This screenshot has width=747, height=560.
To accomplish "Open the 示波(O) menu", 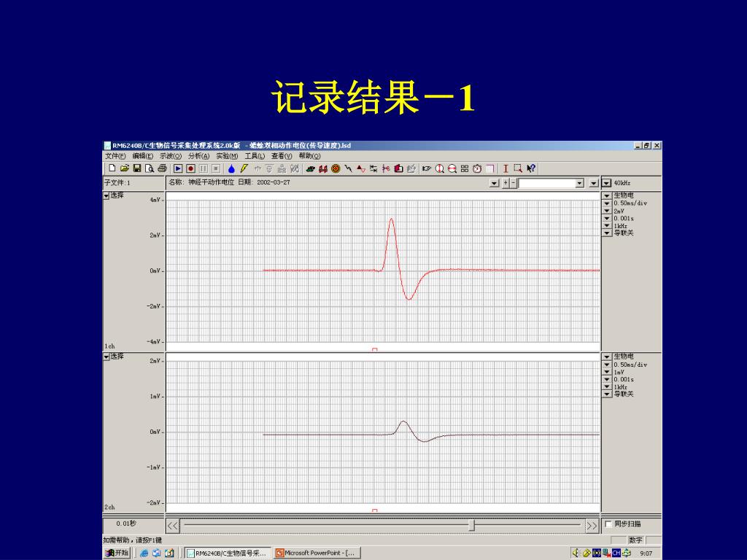I will click(171, 156).
